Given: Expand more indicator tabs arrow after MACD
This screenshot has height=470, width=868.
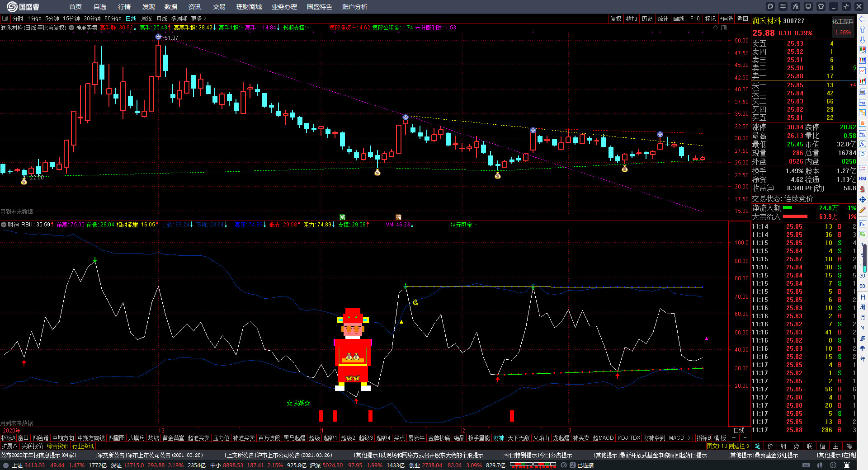Looking at the screenshot, I should tap(689, 438).
